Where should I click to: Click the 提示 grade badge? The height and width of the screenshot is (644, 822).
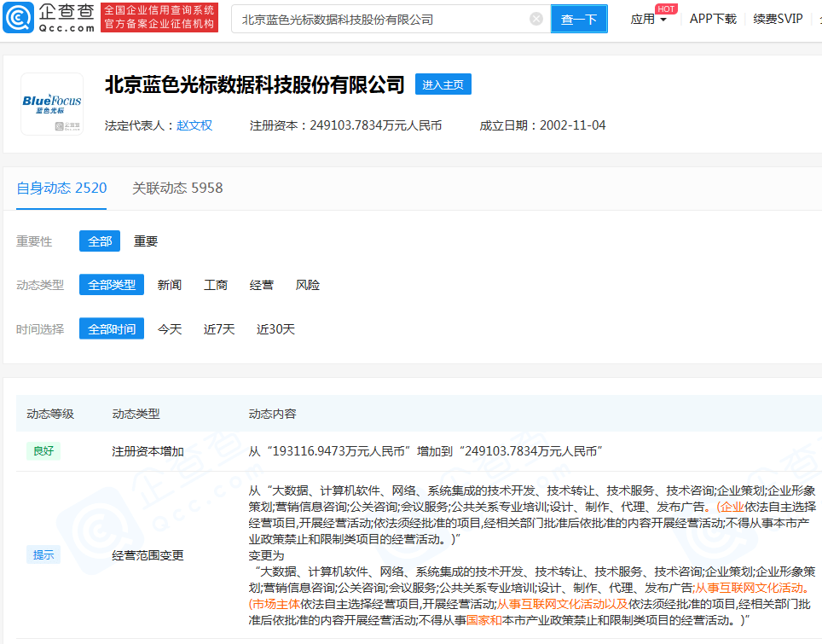pyautogui.click(x=43, y=554)
